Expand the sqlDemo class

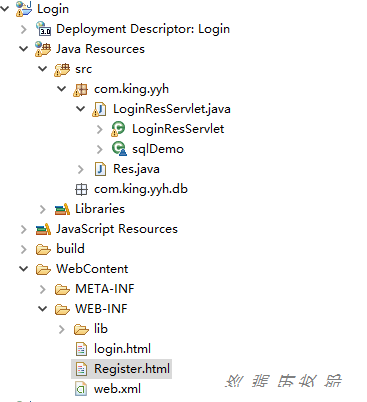[x=100, y=149]
